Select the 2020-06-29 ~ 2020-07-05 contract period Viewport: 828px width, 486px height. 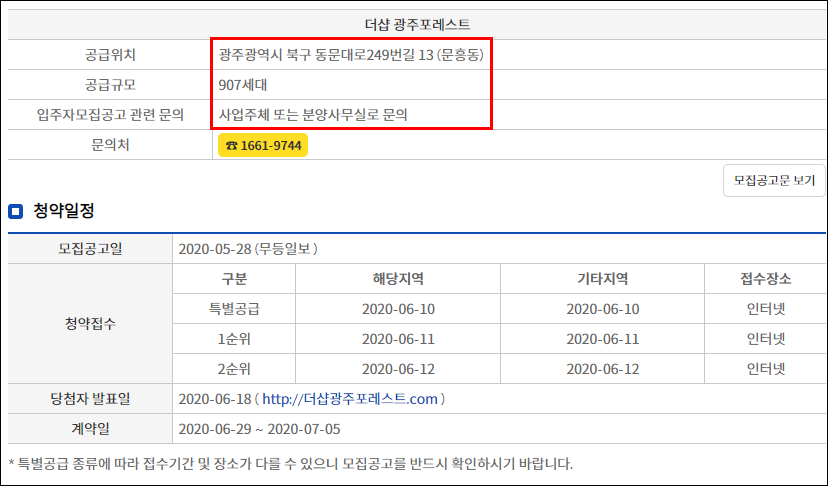(x=259, y=429)
